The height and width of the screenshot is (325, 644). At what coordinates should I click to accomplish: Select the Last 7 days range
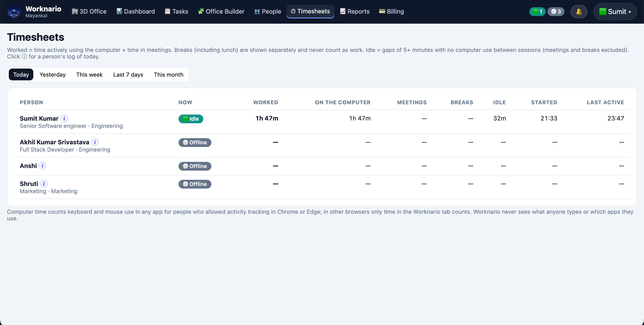[x=128, y=74]
